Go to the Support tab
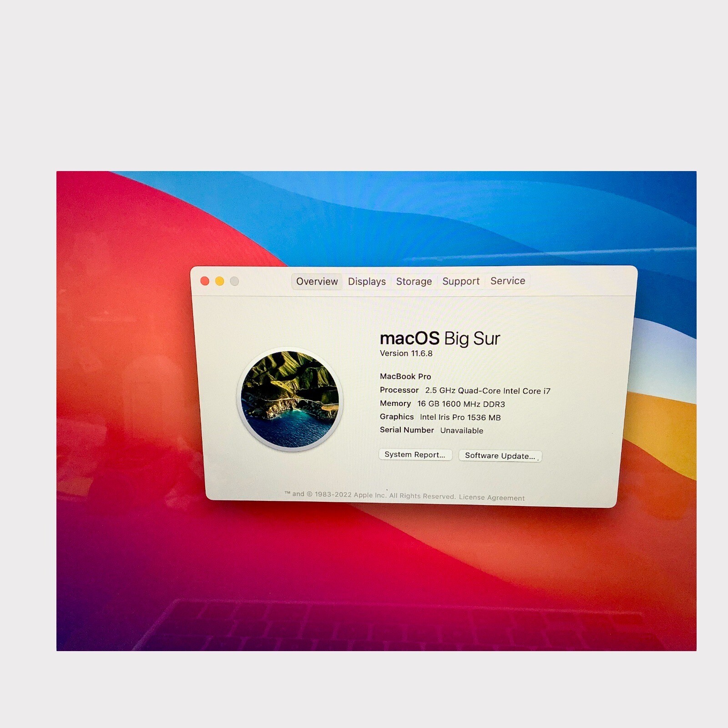This screenshot has height=728, width=728. pos(461,281)
